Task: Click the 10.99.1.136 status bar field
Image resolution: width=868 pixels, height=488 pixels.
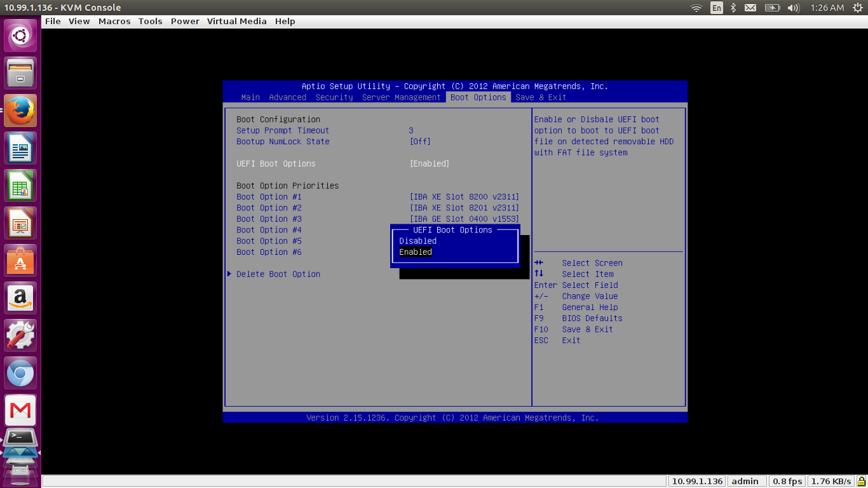Action: click(697, 481)
